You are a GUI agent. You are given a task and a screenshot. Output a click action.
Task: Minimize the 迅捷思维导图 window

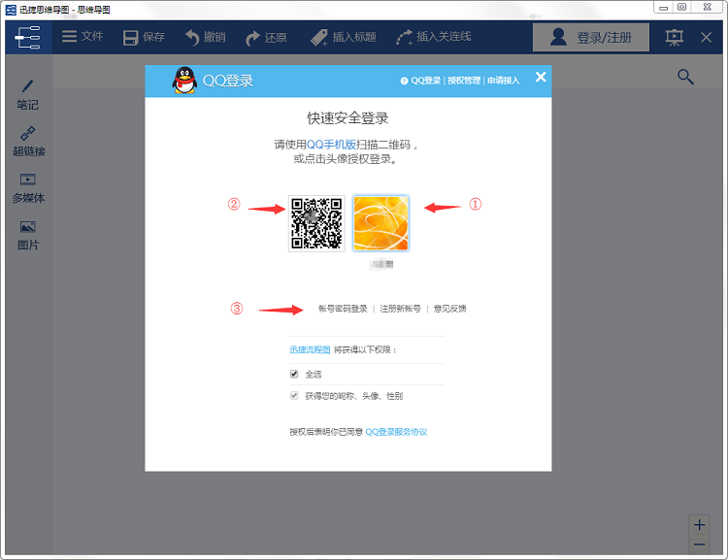(x=664, y=8)
